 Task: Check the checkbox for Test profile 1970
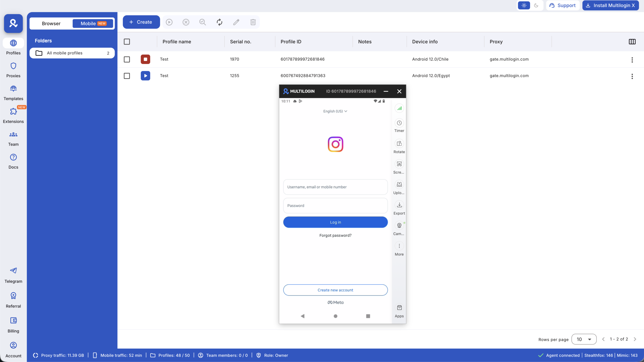(127, 59)
